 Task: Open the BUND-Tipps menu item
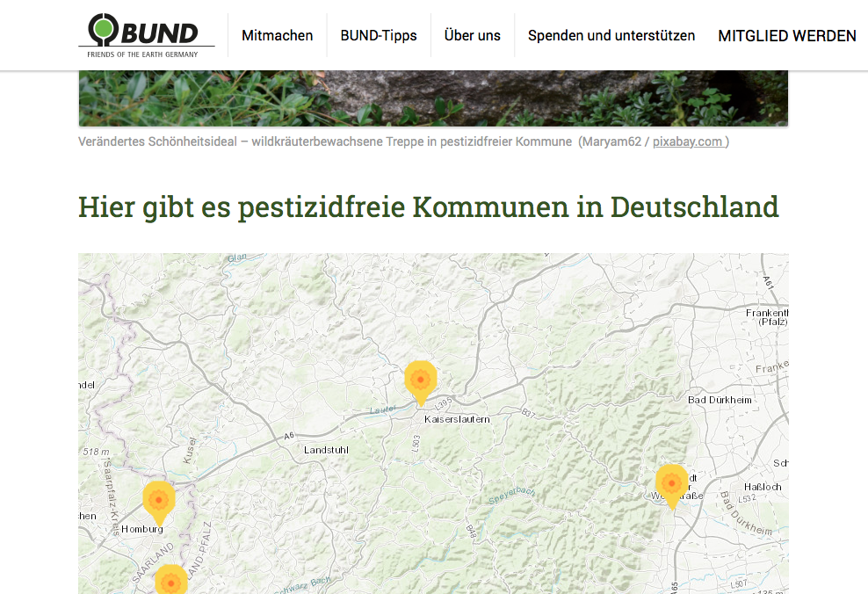pos(379,36)
